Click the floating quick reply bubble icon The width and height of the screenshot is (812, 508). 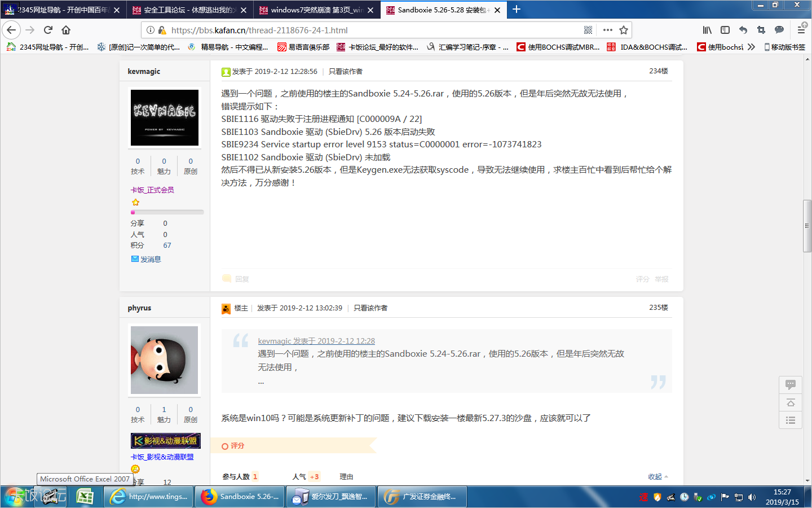tap(791, 384)
